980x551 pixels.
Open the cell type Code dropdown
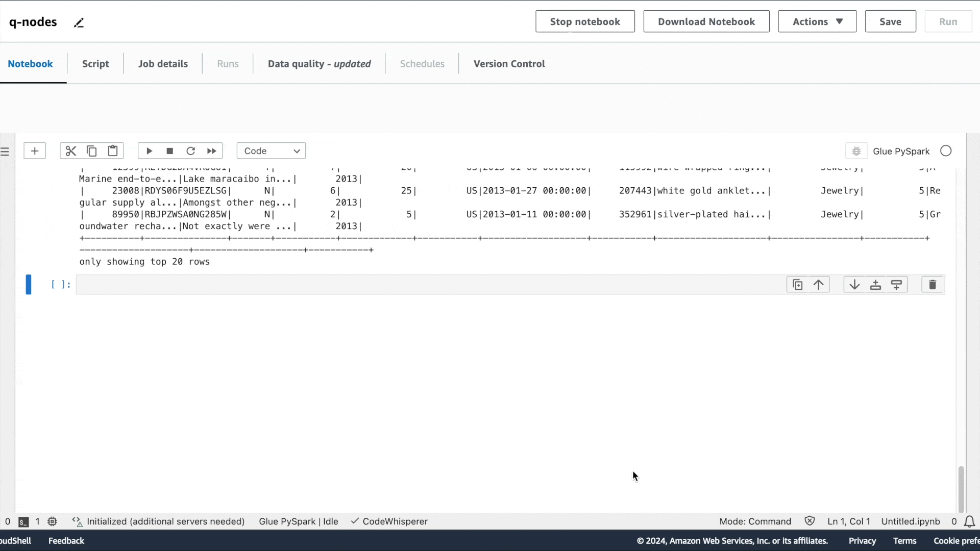(271, 151)
